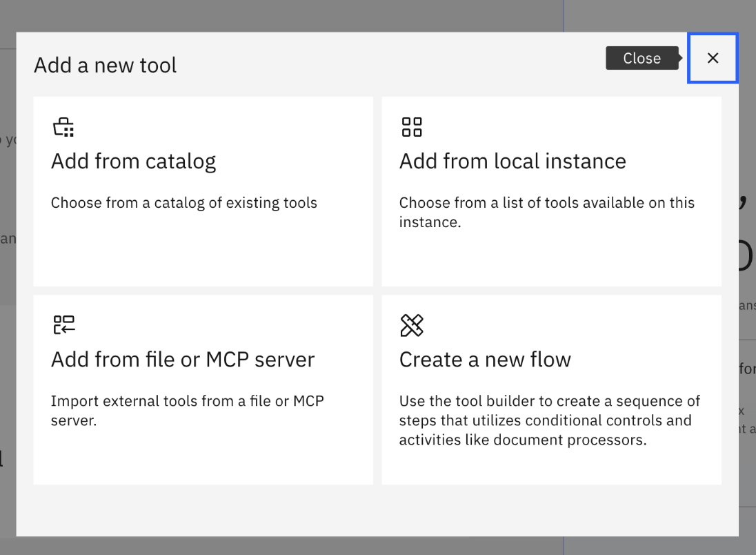Click the flow builder ruler-pencil icon
Viewport: 756px width, 555px height.
pyautogui.click(x=412, y=325)
